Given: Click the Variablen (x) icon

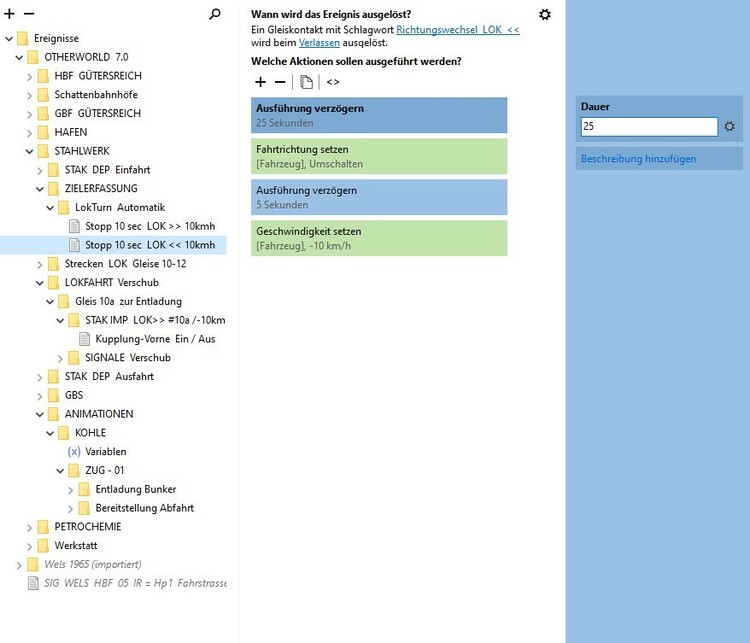Looking at the screenshot, I should click(x=74, y=451).
